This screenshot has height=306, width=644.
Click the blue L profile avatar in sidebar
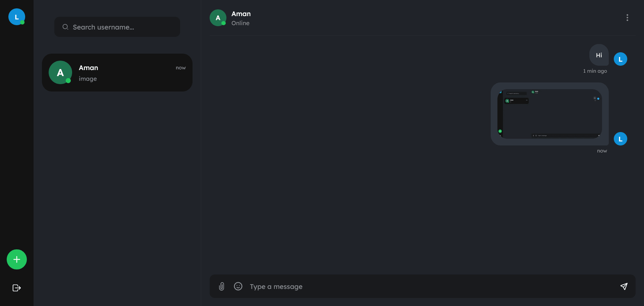click(17, 17)
